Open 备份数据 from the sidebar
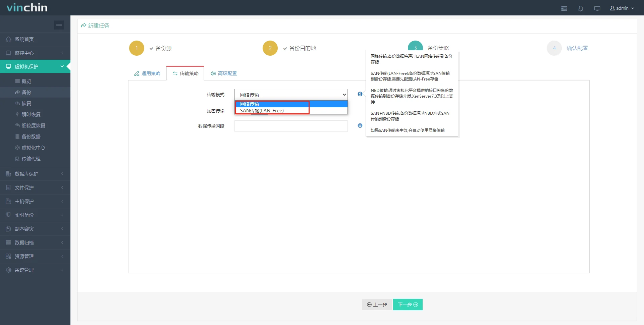644x325 pixels. 31,137
